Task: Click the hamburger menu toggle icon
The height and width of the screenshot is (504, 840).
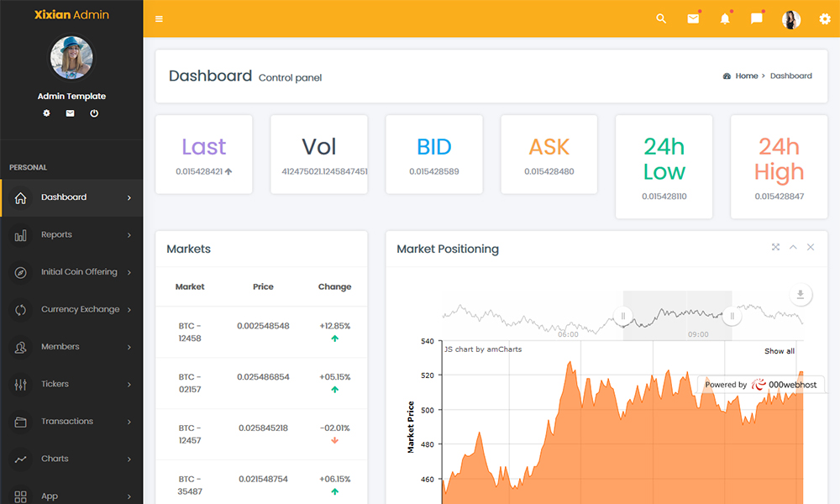Action: (x=160, y=19)
